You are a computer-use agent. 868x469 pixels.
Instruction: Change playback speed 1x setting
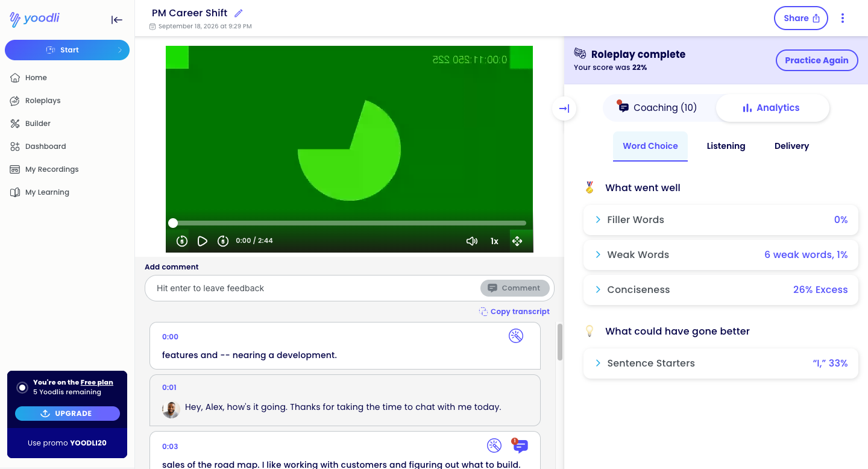point(494,241)
